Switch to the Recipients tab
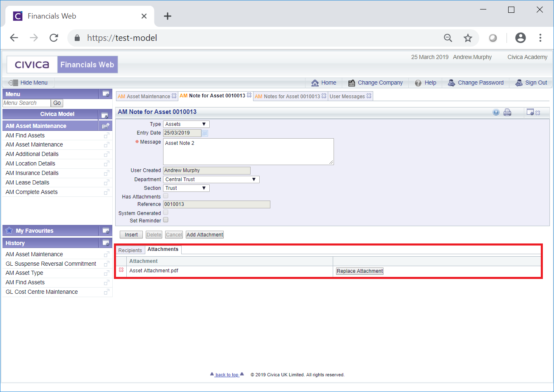The width and height of the screenshot is (554, 392). [130, 250]
